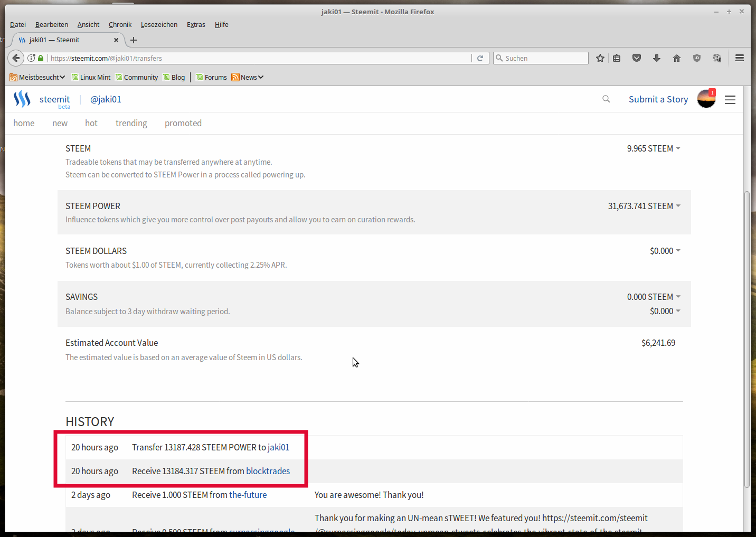Open the Lesezeichen menu
The width and height of the screenshot is (756, 537).
[159, 24]
